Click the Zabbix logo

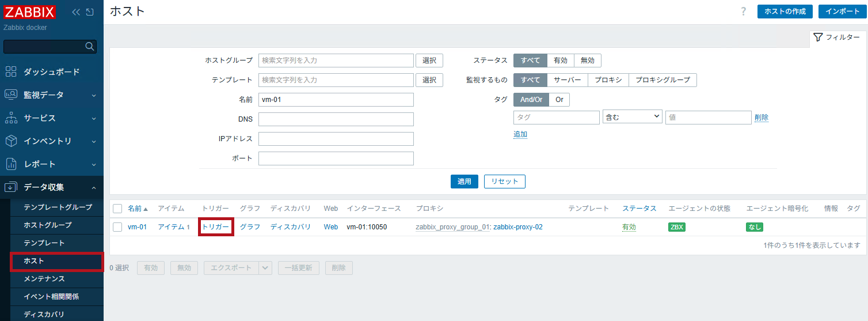[30, 12]
